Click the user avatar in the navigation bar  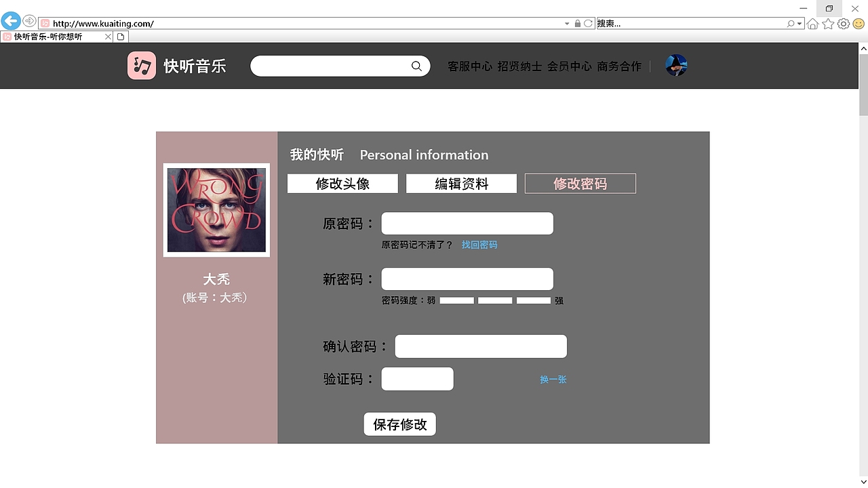click(676, 65)
